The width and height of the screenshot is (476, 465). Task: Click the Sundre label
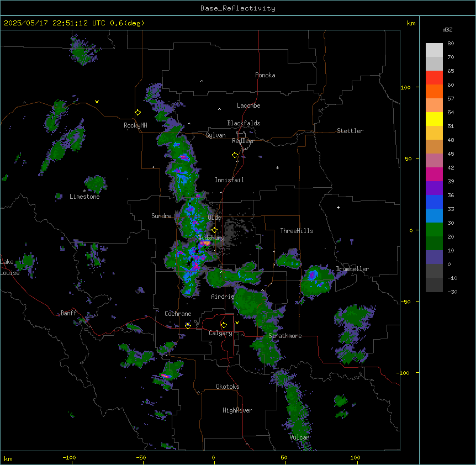[x=161, y=216]
